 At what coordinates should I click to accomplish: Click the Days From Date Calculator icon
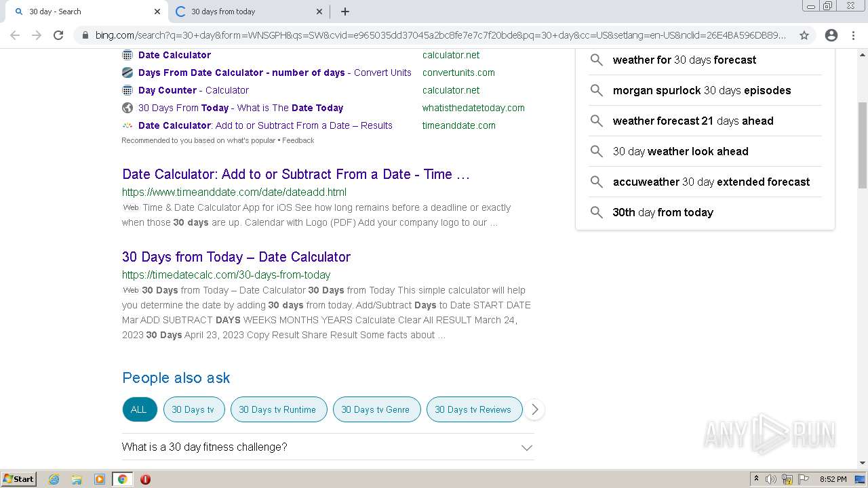pos(127,73)
